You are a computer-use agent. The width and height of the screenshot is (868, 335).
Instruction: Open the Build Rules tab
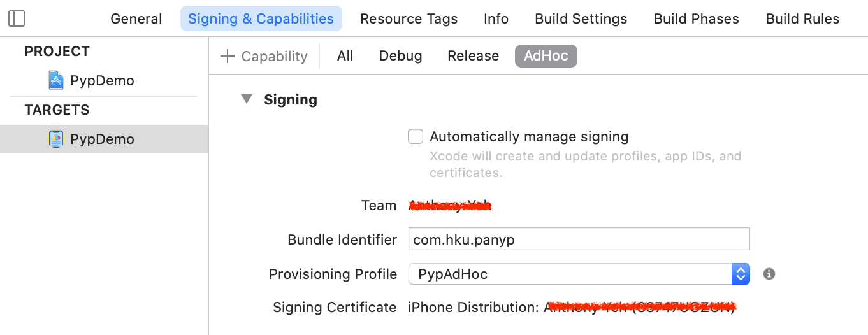(802, 18)
